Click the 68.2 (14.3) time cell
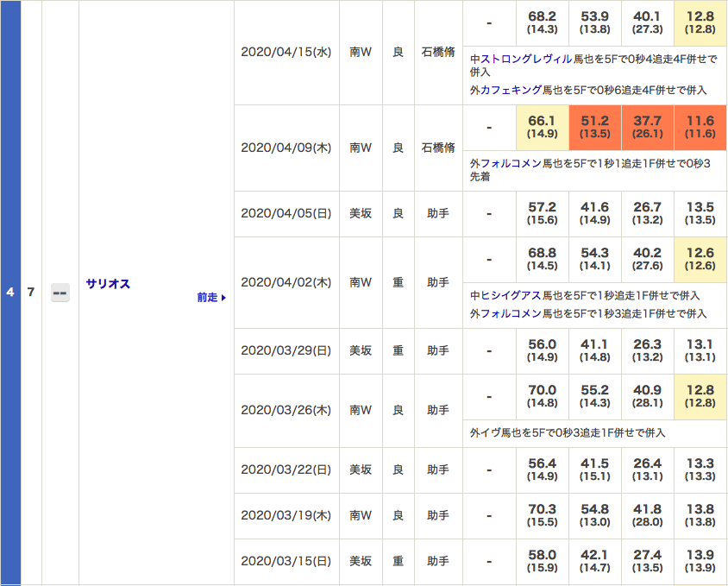The height and width of the screenshot is (586, 728). pos(543,22)
